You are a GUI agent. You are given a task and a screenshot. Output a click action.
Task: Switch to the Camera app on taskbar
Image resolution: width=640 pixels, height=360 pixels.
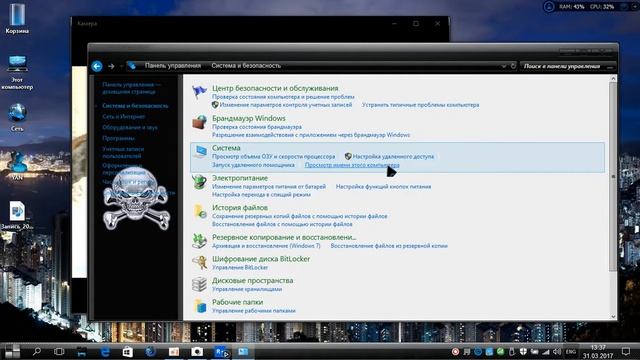coord(197,351)
